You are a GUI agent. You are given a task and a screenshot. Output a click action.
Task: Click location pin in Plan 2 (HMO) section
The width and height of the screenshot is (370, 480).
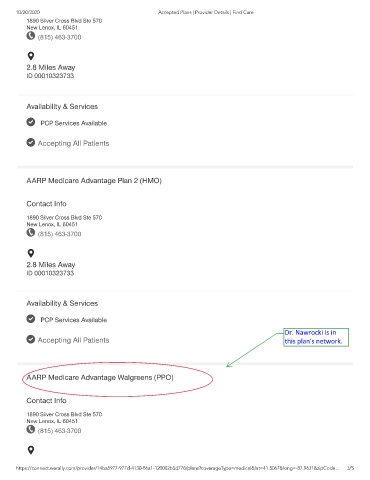point(31,253)
